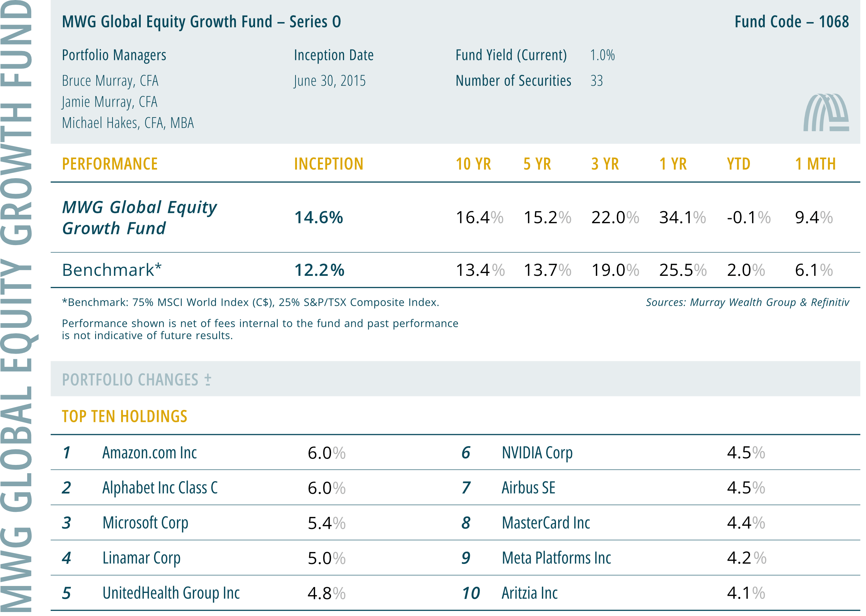Screen dimensions: 866x616
Task: Click the Aritzia Inc holding entry
Action: [x=529, y=593]
